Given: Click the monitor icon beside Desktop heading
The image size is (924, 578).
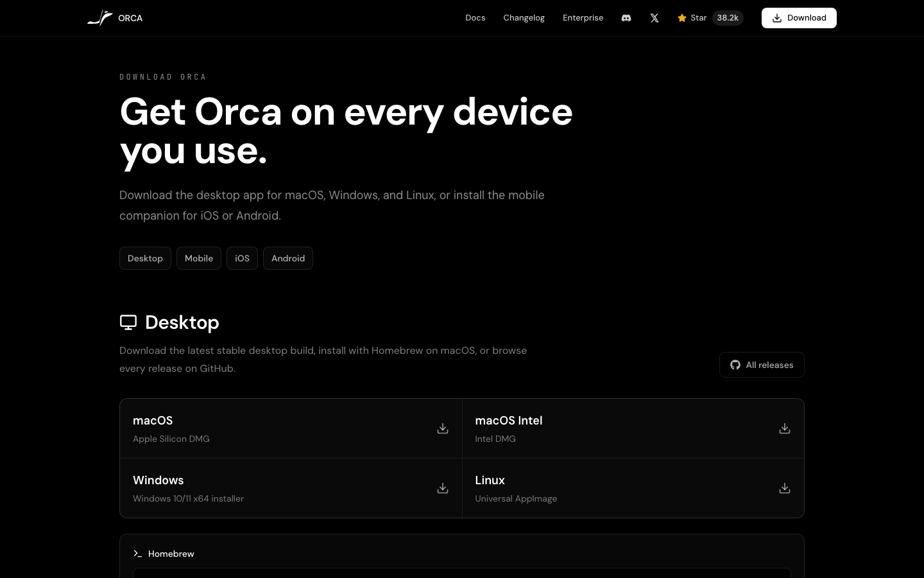Looking at the screenshot, I should (128, 322).
